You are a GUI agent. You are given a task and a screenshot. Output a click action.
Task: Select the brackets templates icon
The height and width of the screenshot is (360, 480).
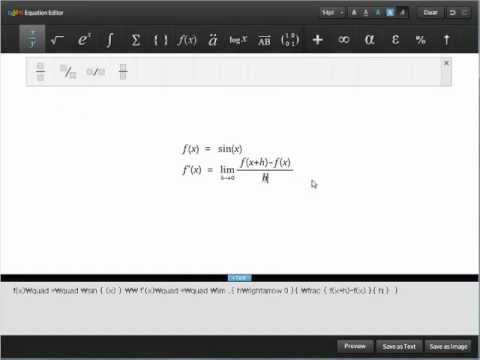[160, 40]
